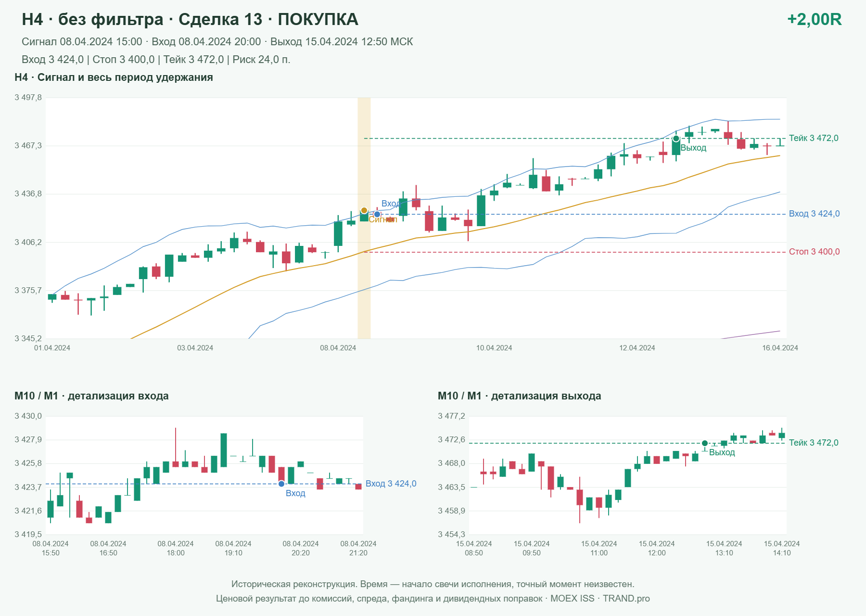Click the trade title 'Сделка 13 · ПОКУПКА' heading
Screen dimensions: 866x616
click(268, 19)
